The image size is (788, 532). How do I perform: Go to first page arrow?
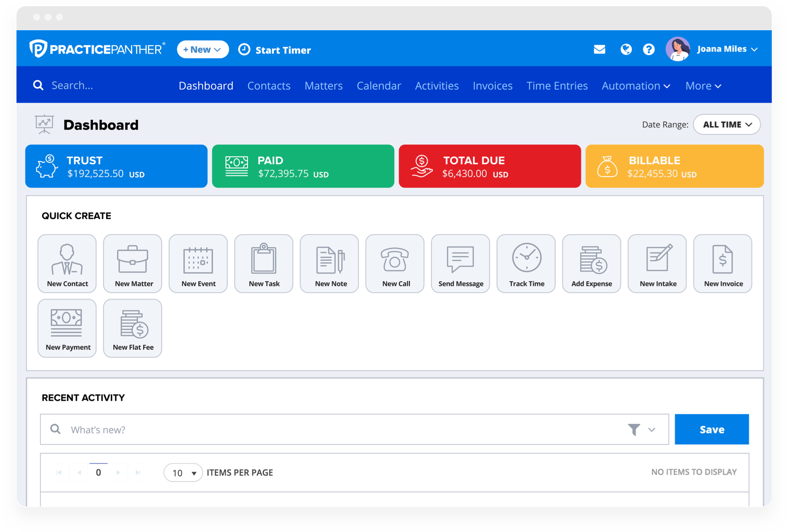59,472
